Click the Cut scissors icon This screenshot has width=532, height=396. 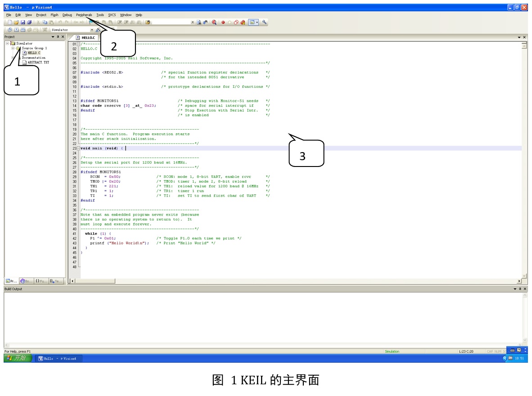pyautogui.click(x=38, y=22)
